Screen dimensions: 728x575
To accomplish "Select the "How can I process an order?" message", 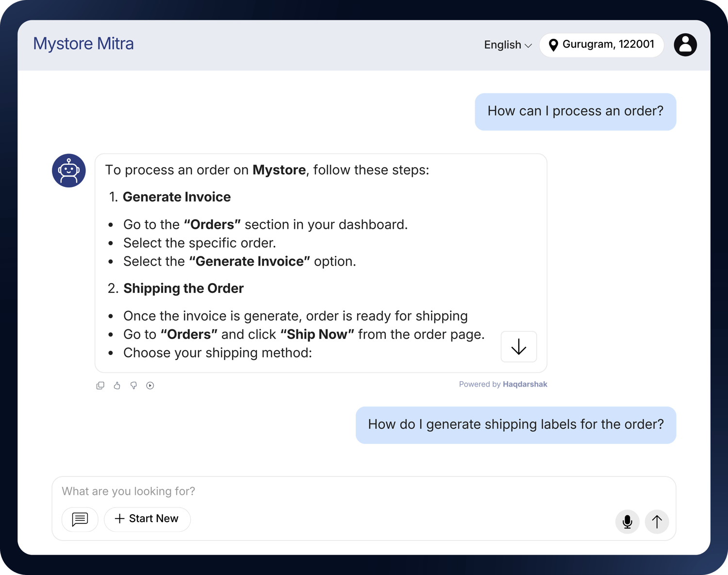I will (575, 111).
